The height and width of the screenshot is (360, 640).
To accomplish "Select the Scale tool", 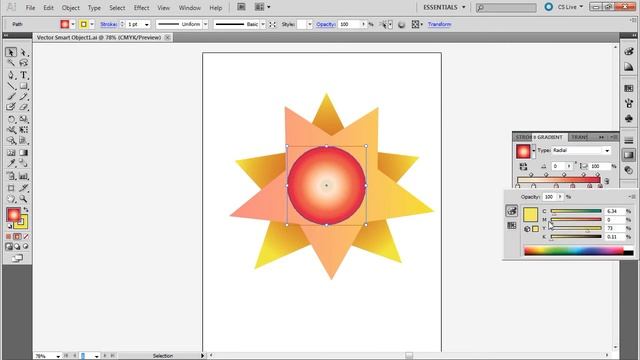I will point(23,119).
